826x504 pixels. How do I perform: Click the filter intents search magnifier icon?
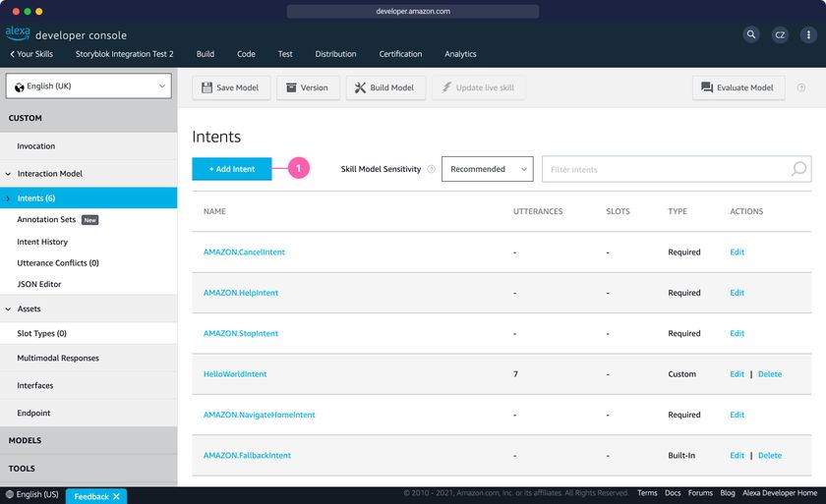(798, 169)
